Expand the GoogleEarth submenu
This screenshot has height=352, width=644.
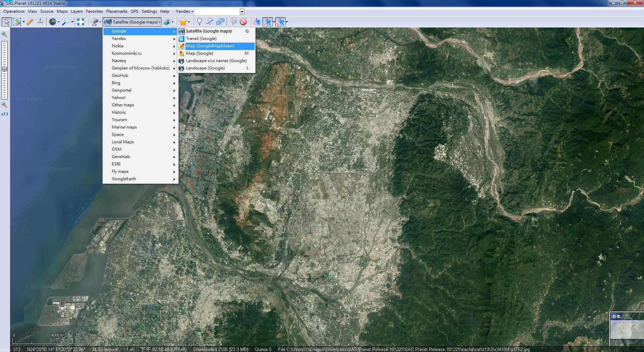click(x=140, y=179)
